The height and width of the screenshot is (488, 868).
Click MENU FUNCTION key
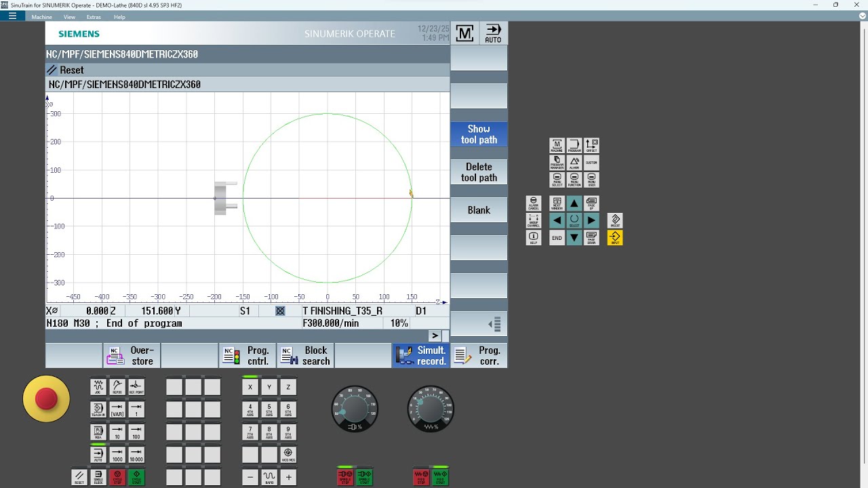click(574, 180)
